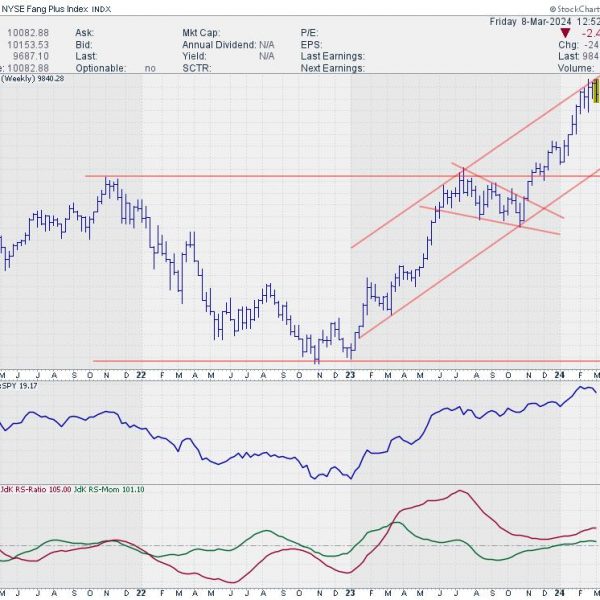Click the "SCTR:" label

point(197,68)
